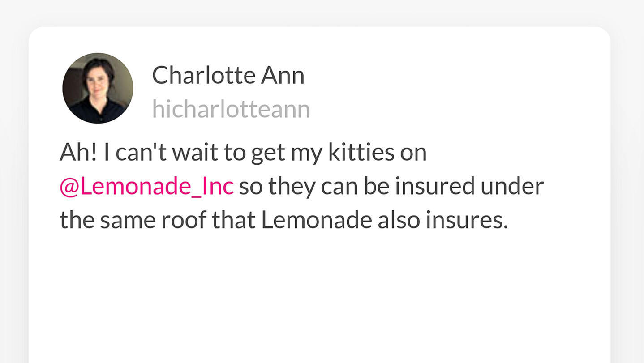Click the hicharlotteann username handle

[x=231, y=109]
